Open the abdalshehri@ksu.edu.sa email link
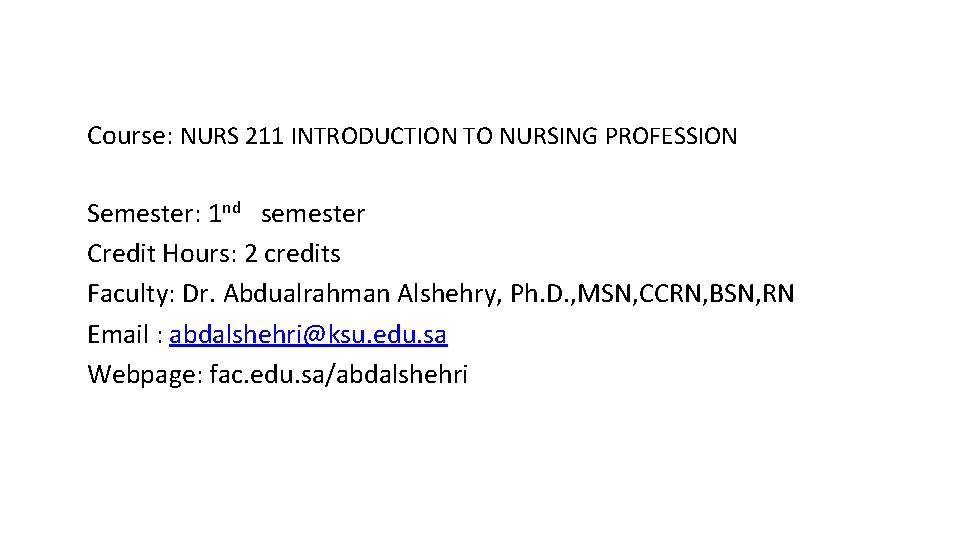This screenshot has width=960, height=540. (x=308, y=335)
